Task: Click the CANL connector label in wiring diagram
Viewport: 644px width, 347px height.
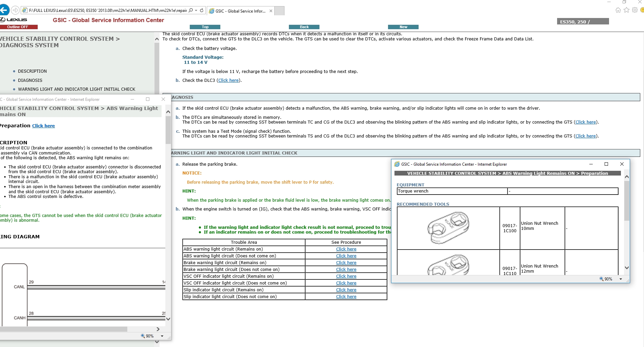Action: pos(19,287)
